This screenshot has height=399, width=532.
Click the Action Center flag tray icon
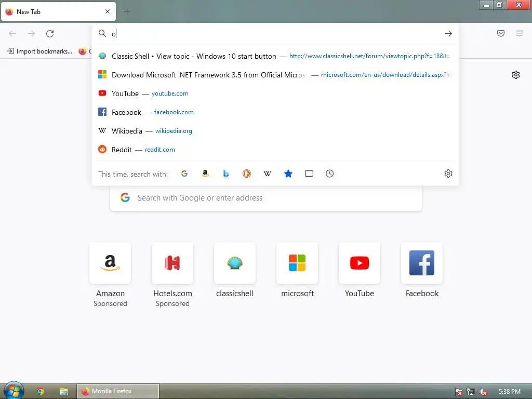(458, 392)
